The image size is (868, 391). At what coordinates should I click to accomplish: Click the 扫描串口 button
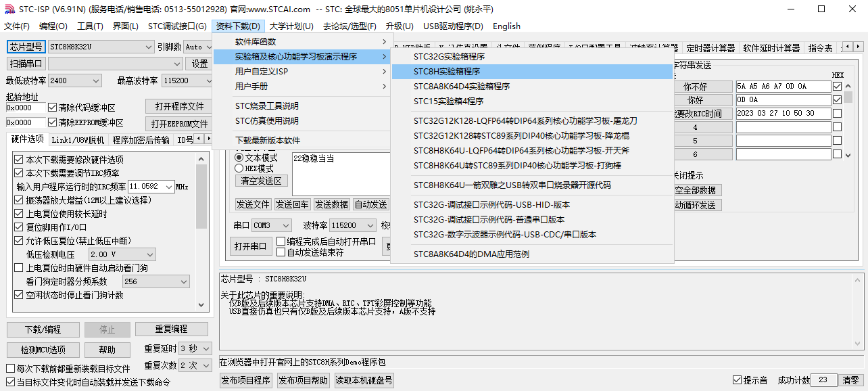click(x=26, y=64)
